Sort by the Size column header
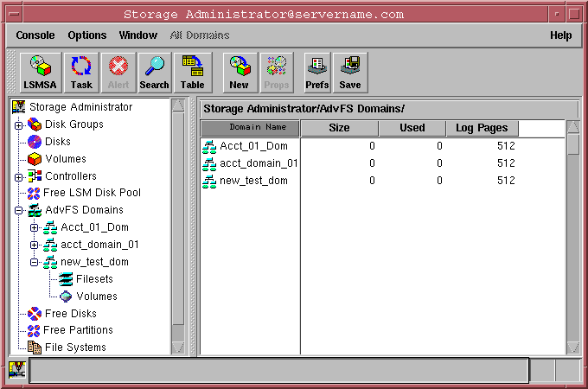 point(340,128)
